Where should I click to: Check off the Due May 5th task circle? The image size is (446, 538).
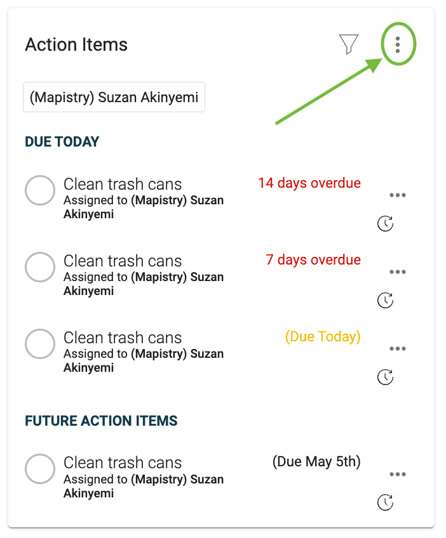(40, 469)
